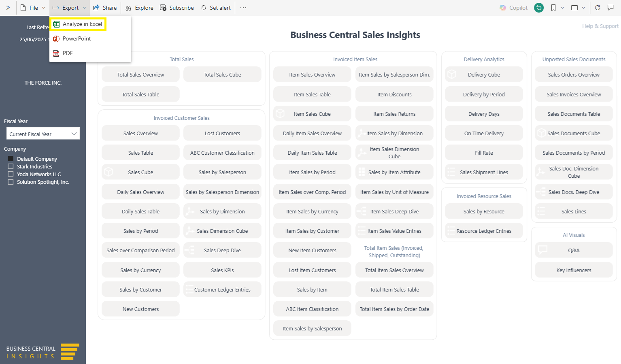Check the Stark Industries company checkbox
Screen dimensions: 621x364
11,166
